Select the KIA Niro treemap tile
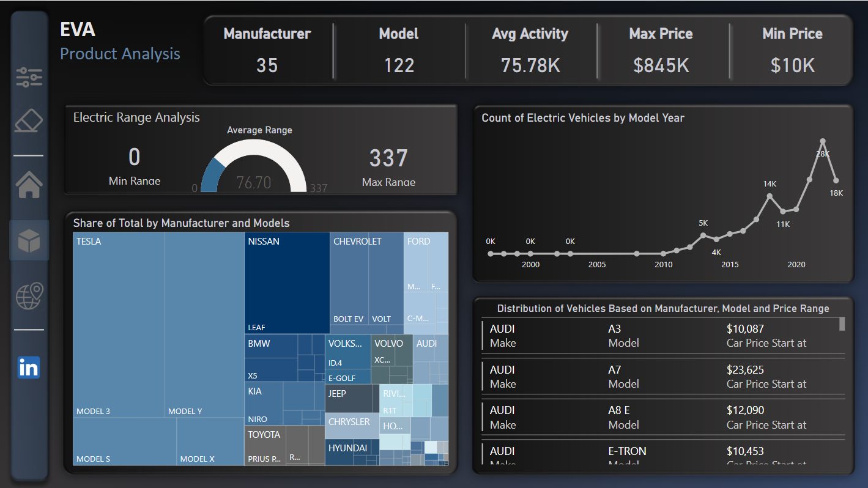This screenshot has height=488, width=868. 264,403
